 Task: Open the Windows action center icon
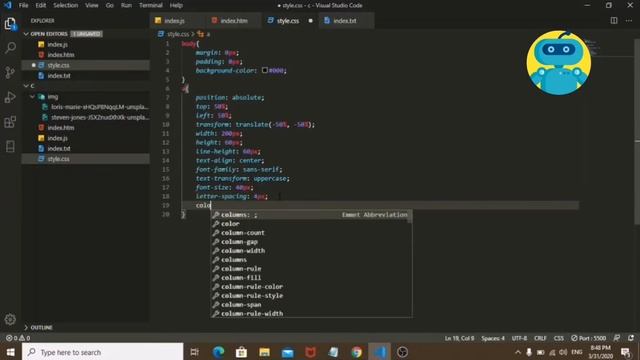coord(625,352)
